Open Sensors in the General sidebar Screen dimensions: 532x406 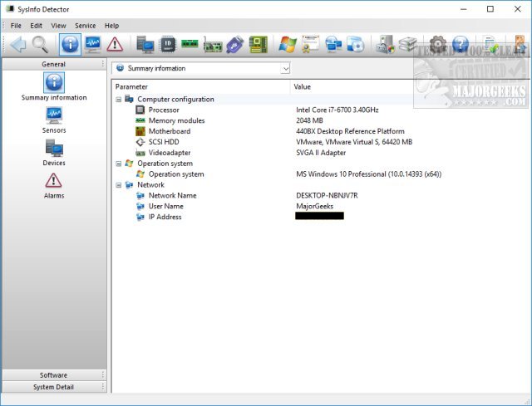coord(54,120)
